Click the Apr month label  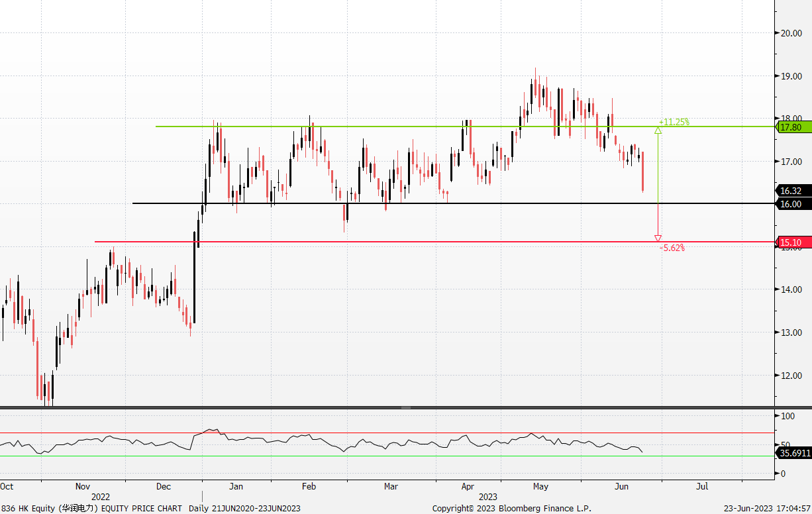pyautogui.click(x=468, y=486)
